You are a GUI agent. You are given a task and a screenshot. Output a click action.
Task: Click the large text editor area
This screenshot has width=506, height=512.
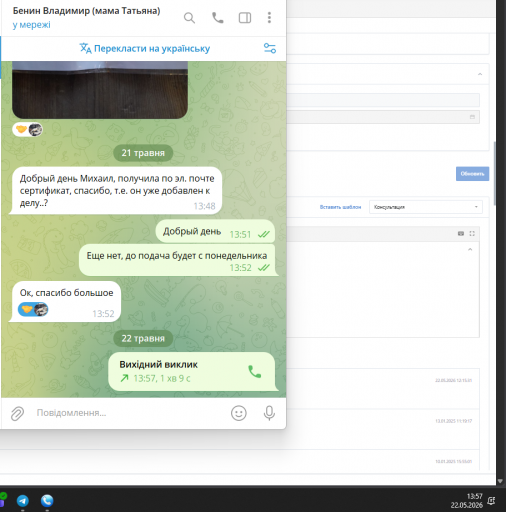coord(383,289)
